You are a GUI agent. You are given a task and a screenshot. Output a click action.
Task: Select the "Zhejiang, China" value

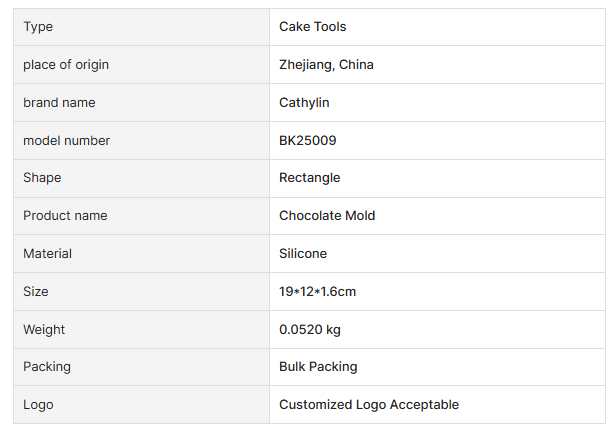tap(326, 65)
